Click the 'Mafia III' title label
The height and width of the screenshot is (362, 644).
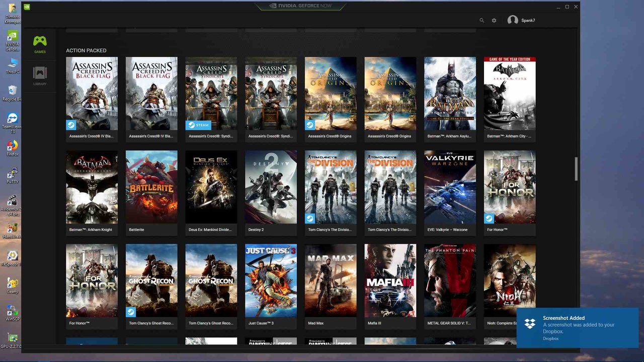[375, 323]
